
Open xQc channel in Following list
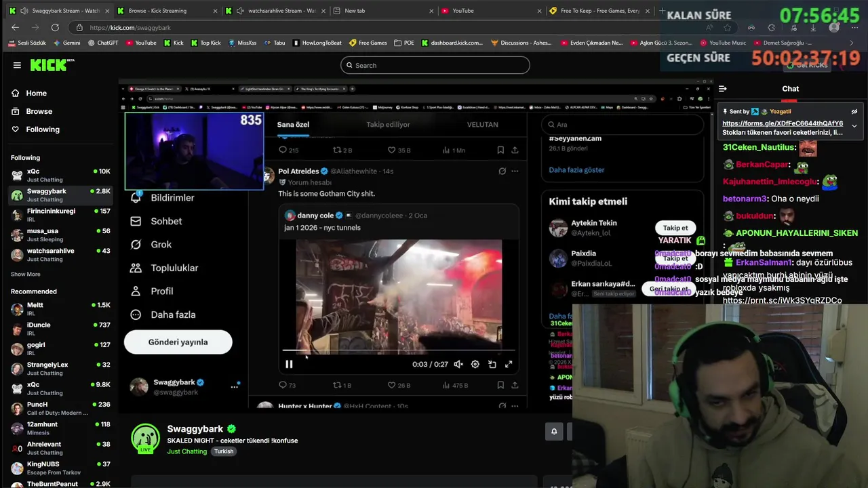coord(60,175)
